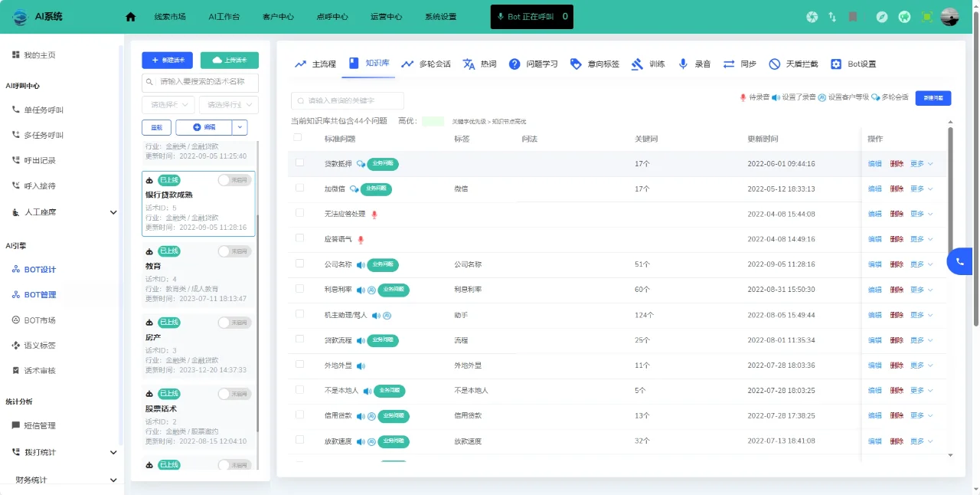Tick the select-all checkbox in table header
Viewport: 980px width, 495px height.
point(298,138)
